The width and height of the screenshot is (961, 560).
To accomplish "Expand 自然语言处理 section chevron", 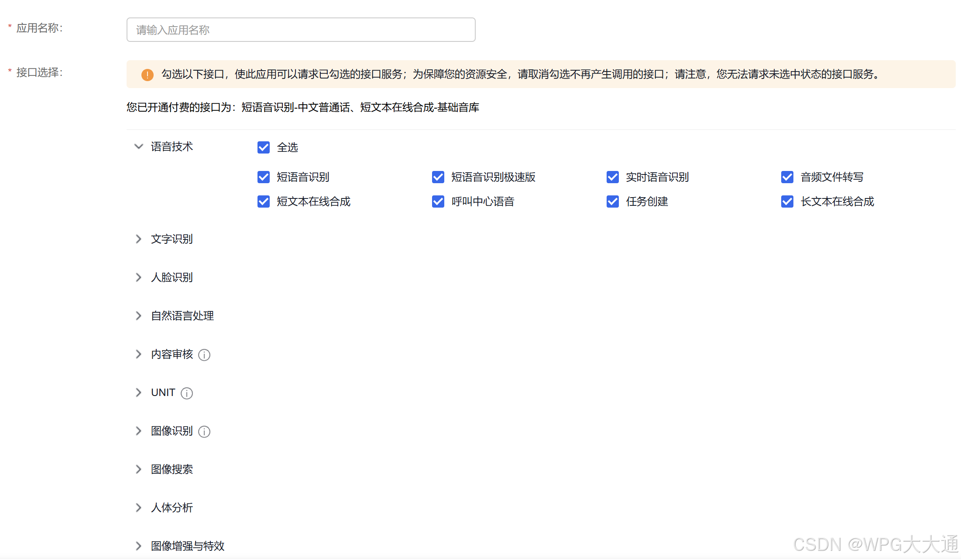I will point(138,316).
